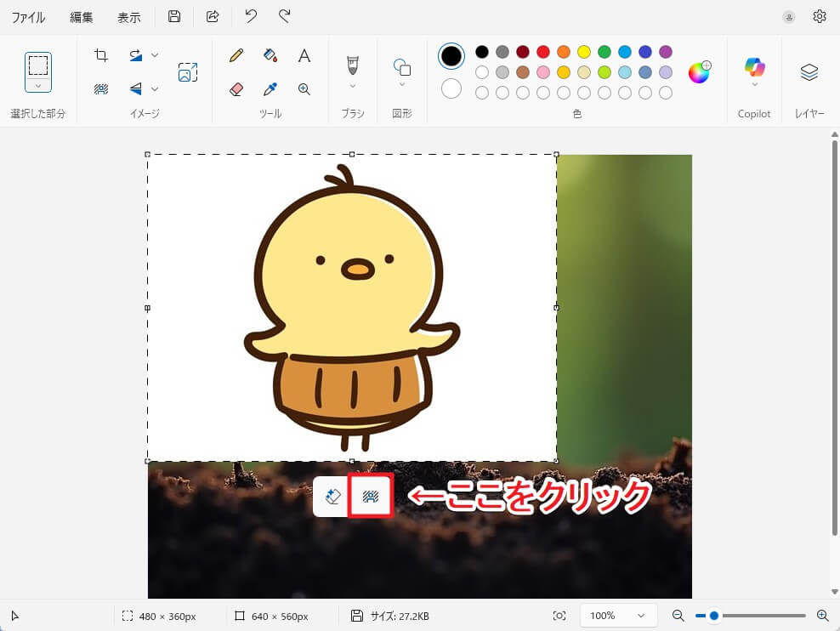Open the Layers panel
840x631 pixels.
809,71
